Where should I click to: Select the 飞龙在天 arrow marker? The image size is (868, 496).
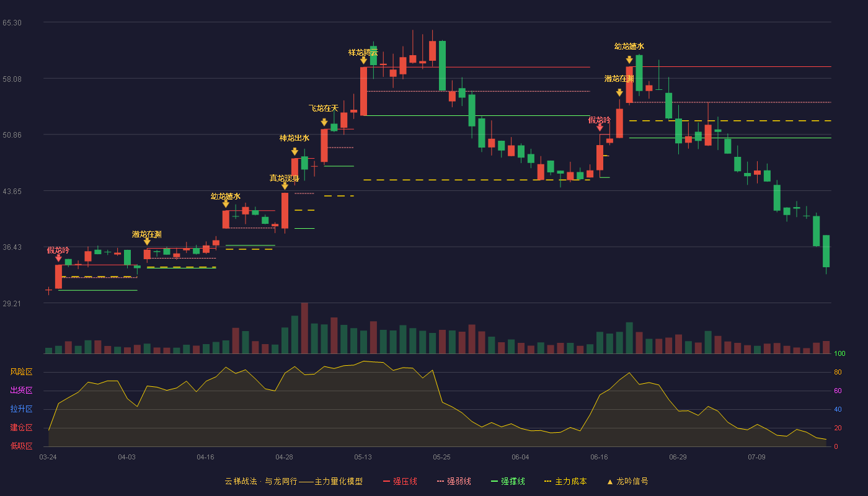(324, 122)
